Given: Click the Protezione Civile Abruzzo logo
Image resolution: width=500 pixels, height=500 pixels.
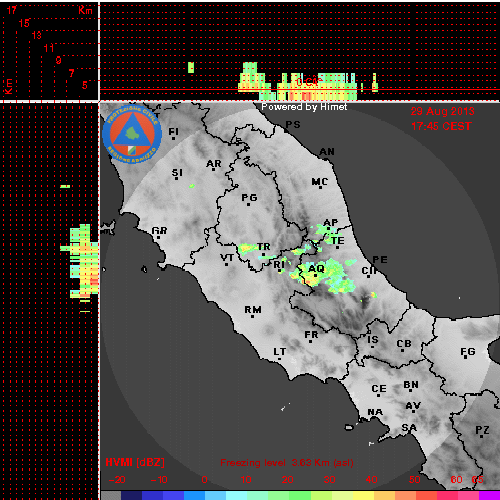Looking at the screenshot, I should (x=132, y=134).
